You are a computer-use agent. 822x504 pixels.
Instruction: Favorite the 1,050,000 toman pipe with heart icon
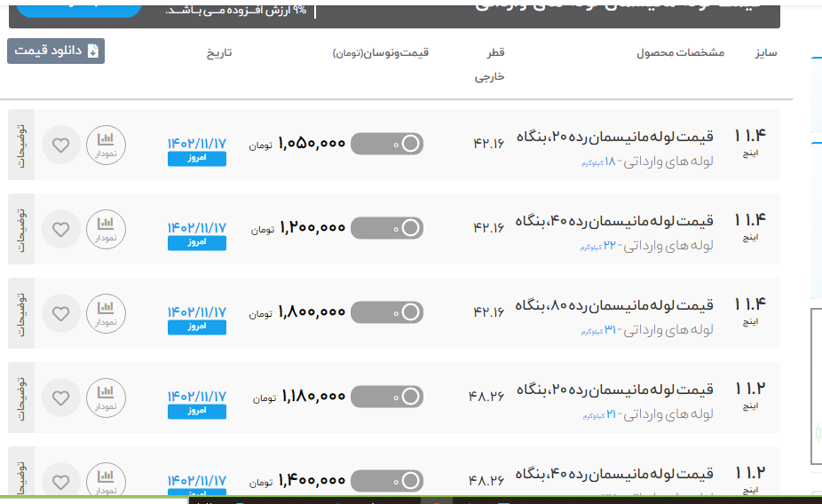(x=60, y=145)
